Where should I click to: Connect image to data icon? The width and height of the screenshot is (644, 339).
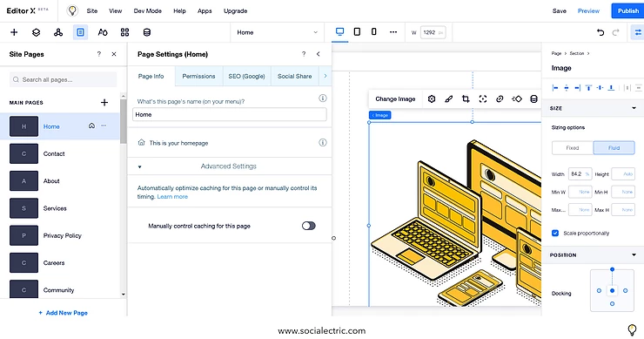point(533,98)
